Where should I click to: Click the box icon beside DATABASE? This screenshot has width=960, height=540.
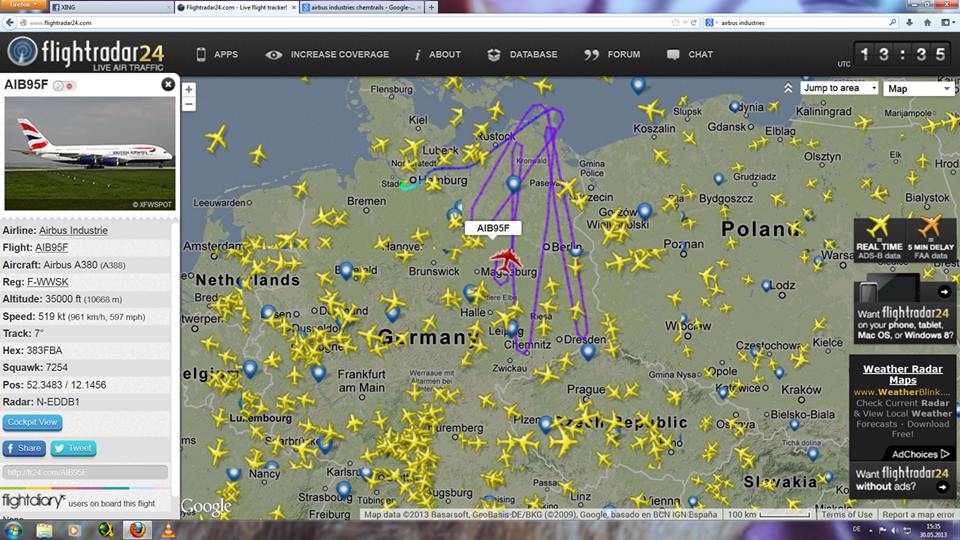pyautogui.click(x=493, y=54)
